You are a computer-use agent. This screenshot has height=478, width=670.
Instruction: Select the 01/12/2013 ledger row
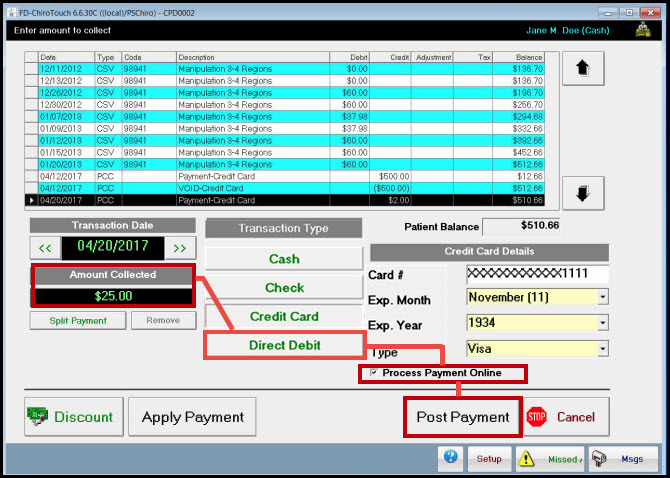pyautogui.click(x=285, y=141)
